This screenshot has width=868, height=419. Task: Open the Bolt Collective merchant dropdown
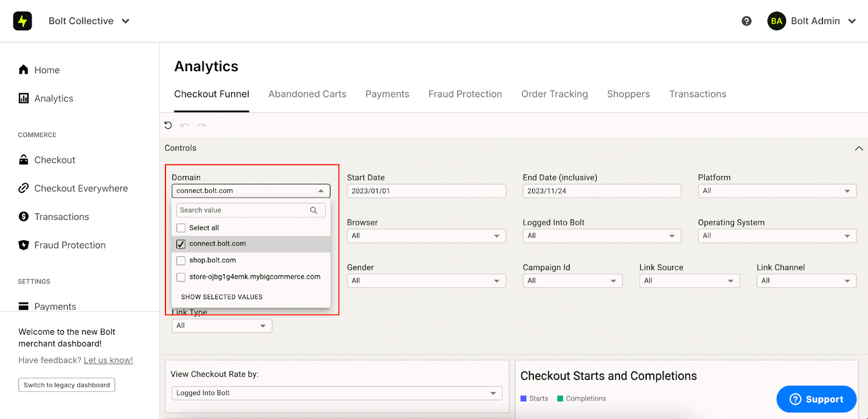[89, 21]
